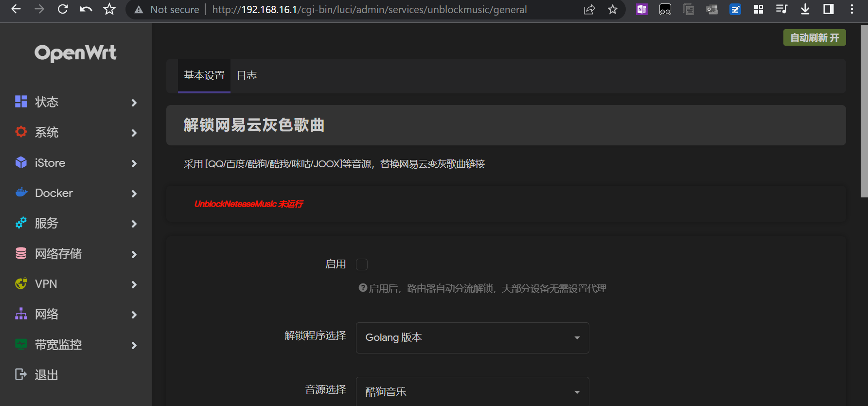Enable the 启用 checkbox
Viewport: 868px width, 406px height.
tap(362, 265)
